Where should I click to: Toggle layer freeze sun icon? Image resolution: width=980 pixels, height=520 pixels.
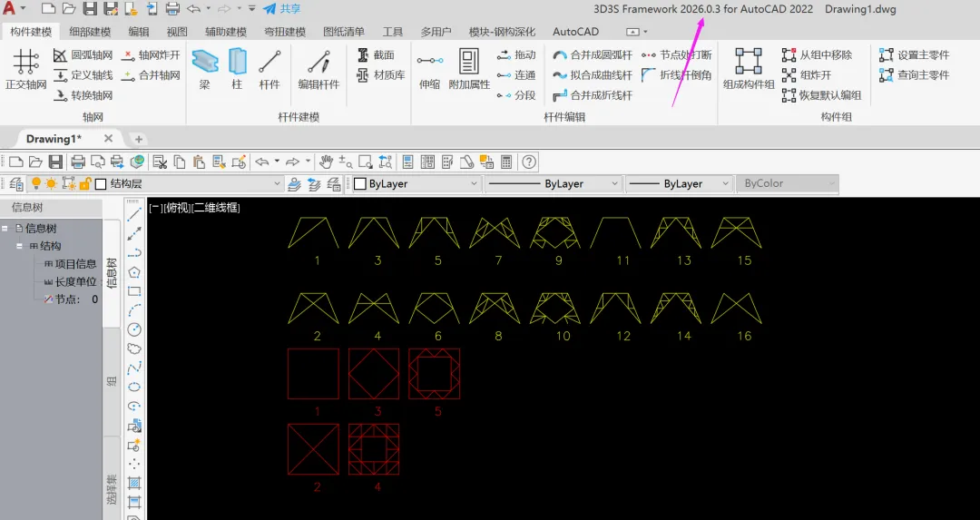51,183
